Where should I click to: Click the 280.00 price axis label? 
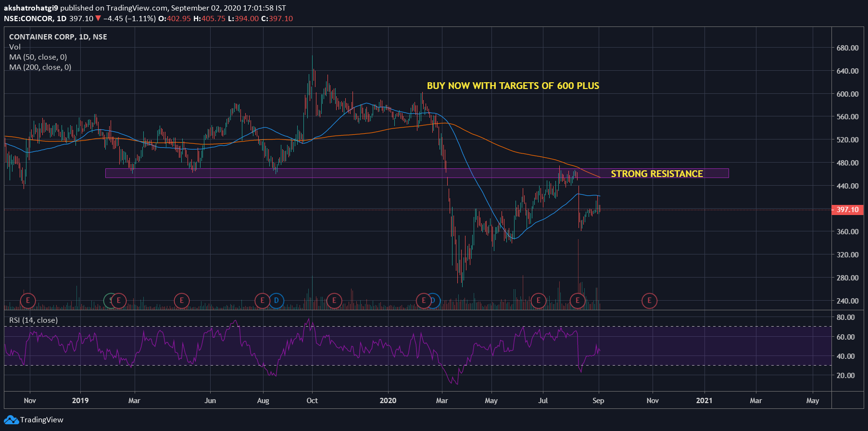point(847,278)
